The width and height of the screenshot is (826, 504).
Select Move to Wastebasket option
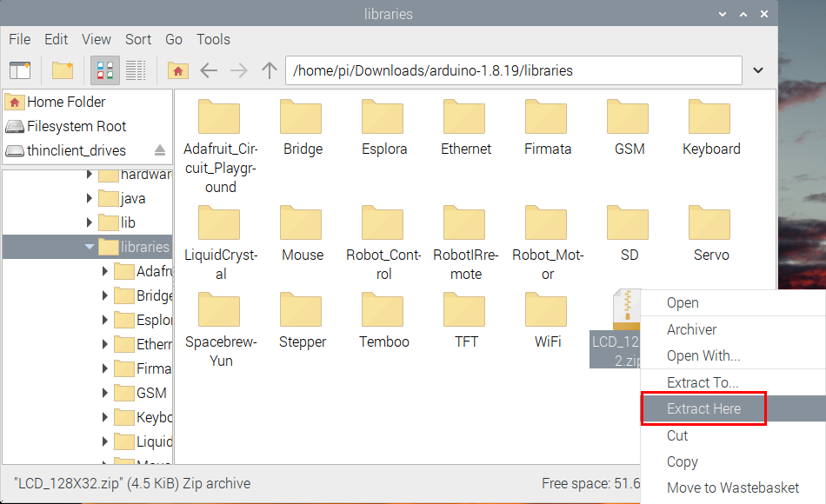point(732,487)
